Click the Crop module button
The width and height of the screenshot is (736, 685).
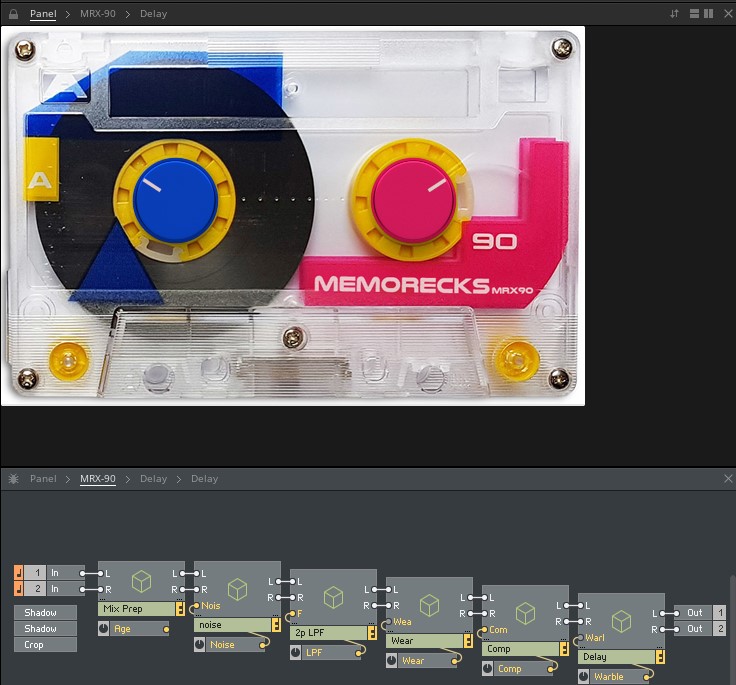coord(45,645)
